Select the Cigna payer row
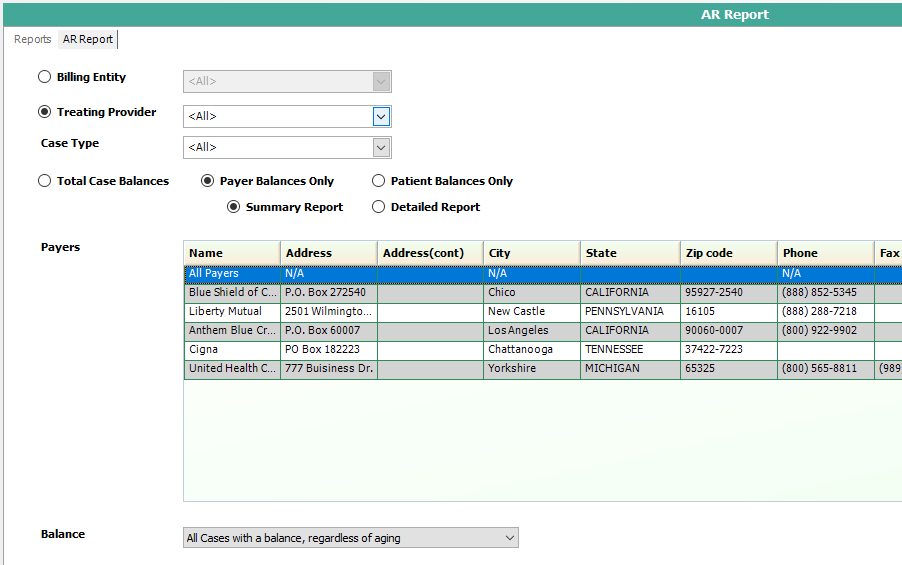 [x=543, y=350]
